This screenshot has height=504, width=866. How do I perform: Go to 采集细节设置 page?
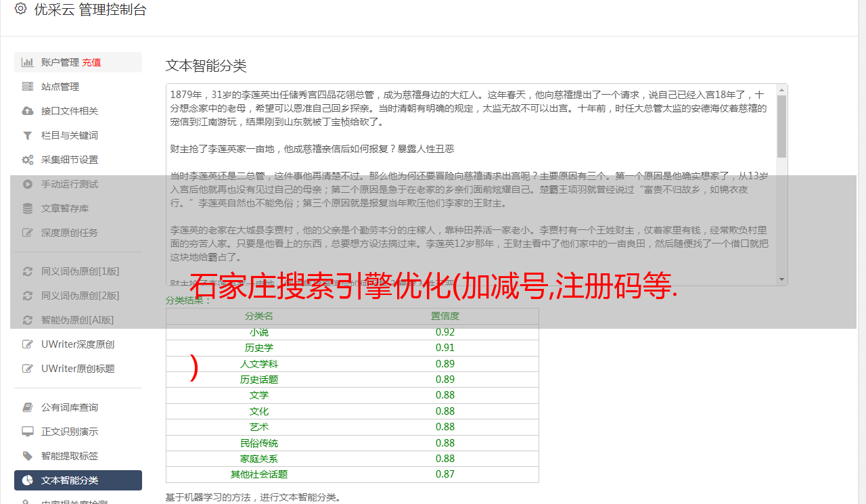78,160
